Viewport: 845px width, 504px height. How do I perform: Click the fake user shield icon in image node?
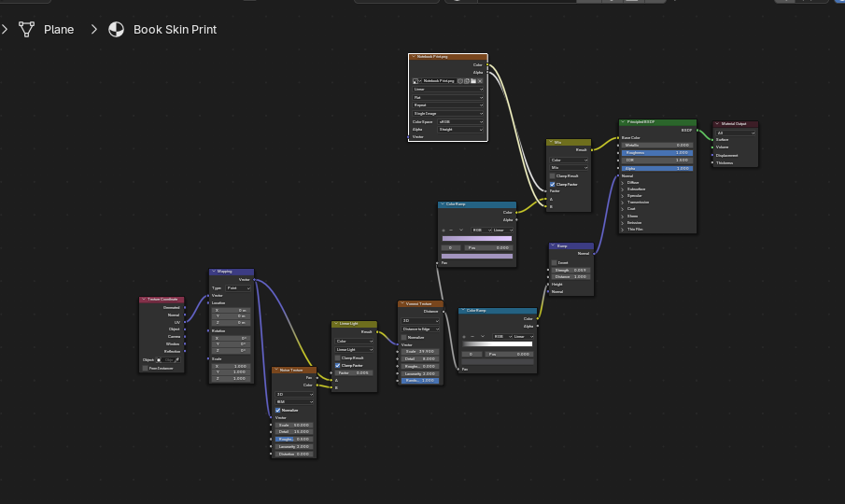coord(460,81)
